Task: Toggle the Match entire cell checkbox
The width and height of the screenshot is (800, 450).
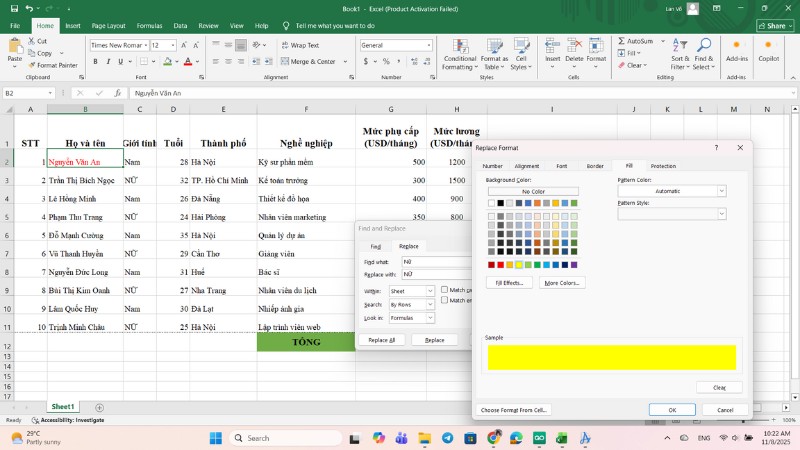Action: (445, 300)
